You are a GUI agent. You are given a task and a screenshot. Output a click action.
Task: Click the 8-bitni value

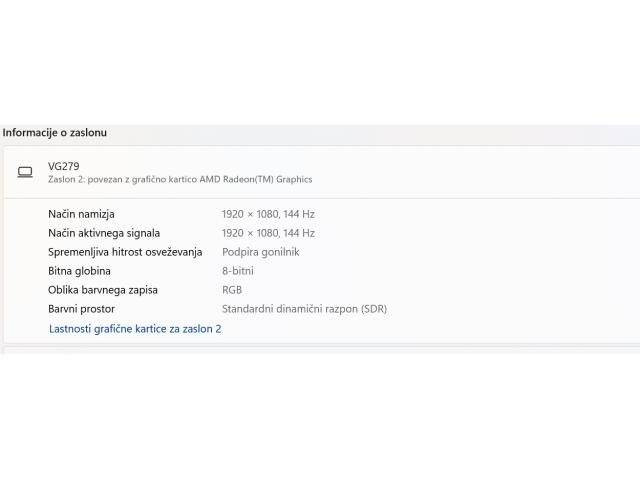[x=237, y=271]
